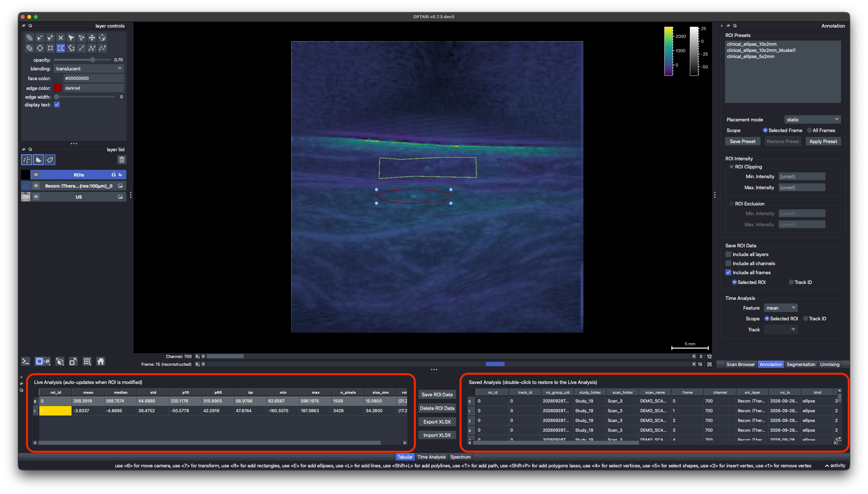Click the Save ROI Data button
Image resolution: width=868 pixels, height=494 pixels.
click(x=437, y=395)
